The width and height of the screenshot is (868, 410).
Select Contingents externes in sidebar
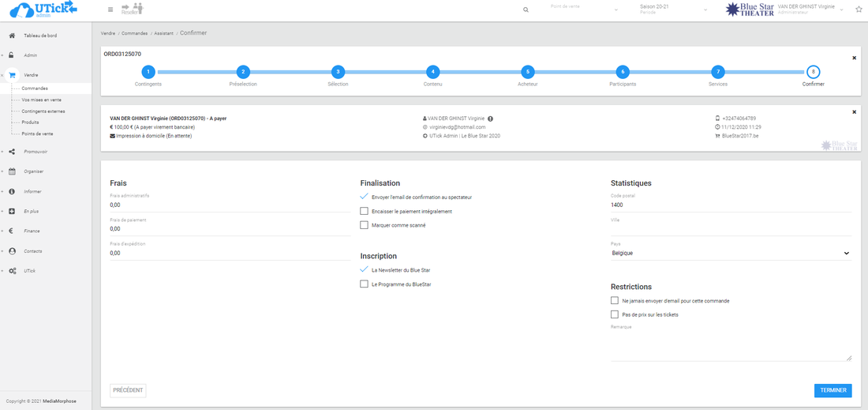pos(43,111)
